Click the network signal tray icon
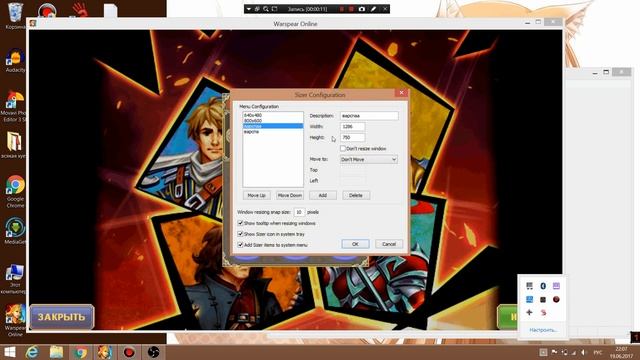This screenshot has height=360, width=640. (574, 352)
